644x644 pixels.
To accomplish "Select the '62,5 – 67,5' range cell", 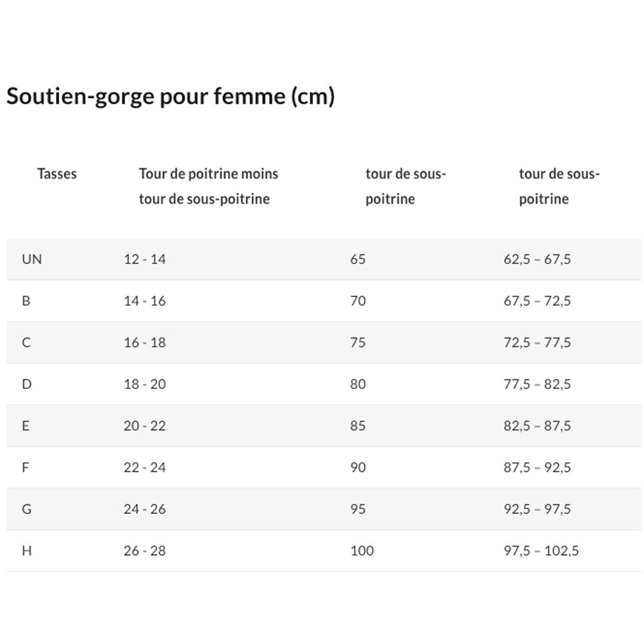I will (x=537, y=260).
